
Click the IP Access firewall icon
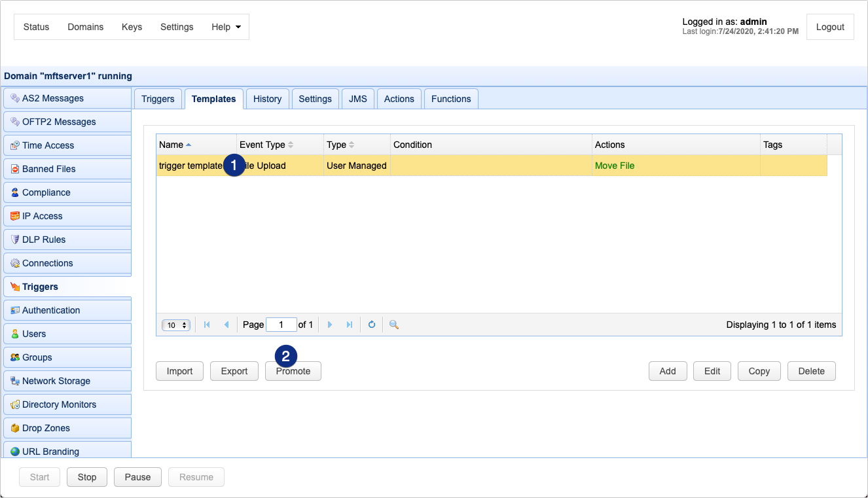[x=15, y=216]
